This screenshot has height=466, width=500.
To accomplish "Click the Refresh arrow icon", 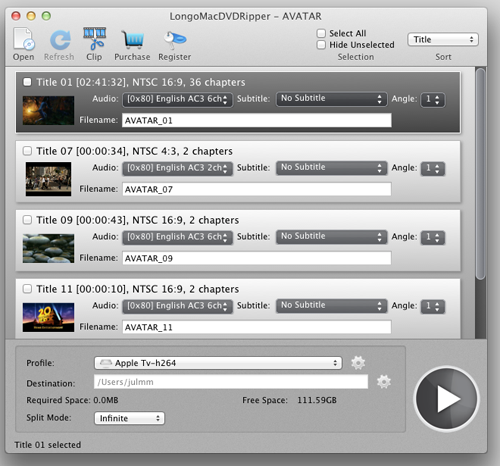I will coord(60,40).
